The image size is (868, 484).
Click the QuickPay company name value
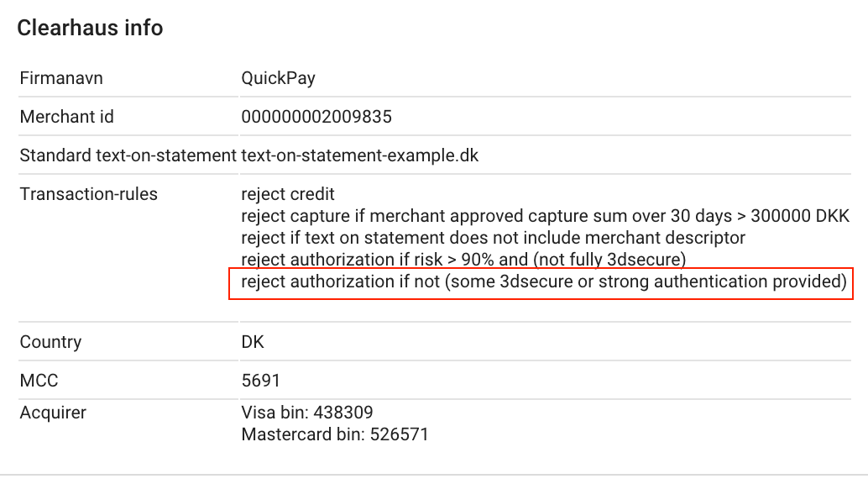pos(278,79)
